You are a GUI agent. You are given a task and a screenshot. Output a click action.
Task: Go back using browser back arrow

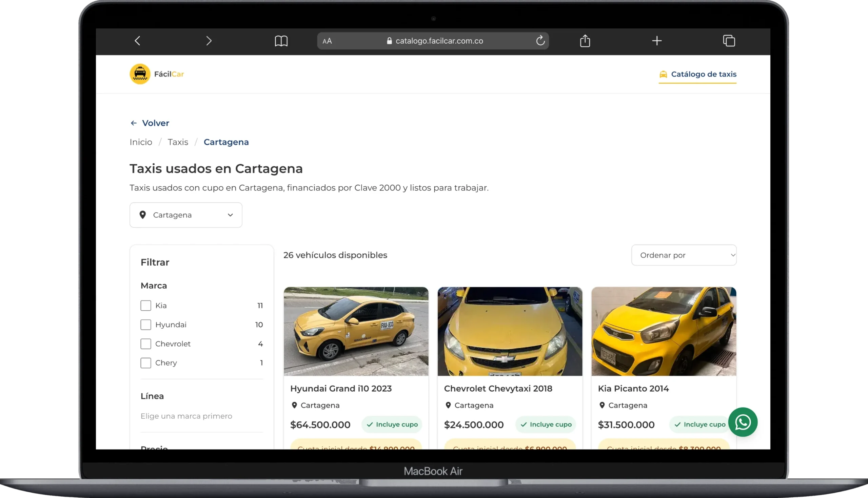tap(137, 41)
